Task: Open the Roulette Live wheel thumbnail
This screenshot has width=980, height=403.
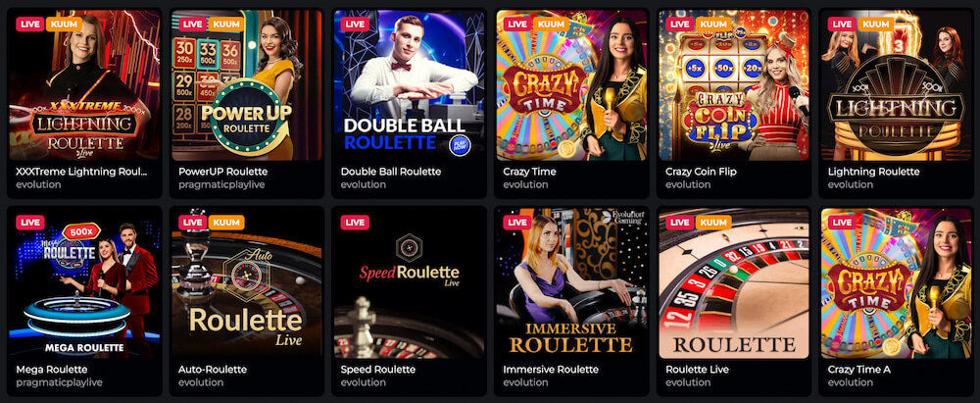Action: point(734,283)
